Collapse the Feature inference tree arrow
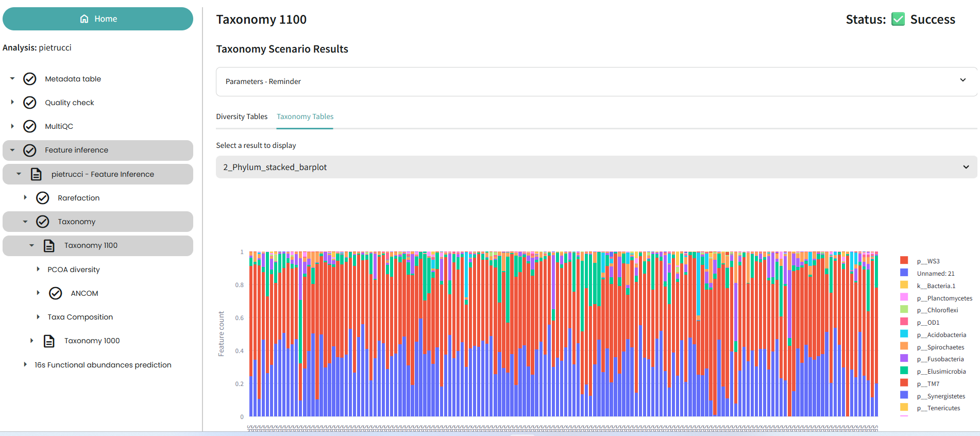 (12, 150)
